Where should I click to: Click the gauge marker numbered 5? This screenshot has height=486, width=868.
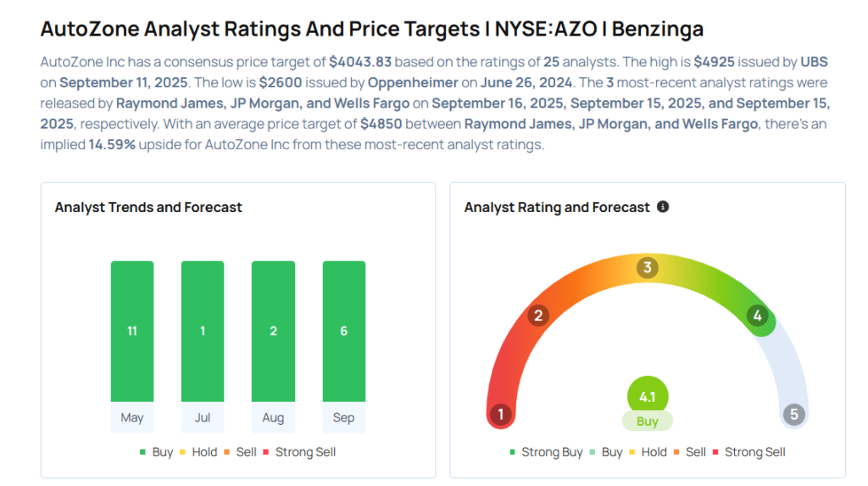(794, 415)
